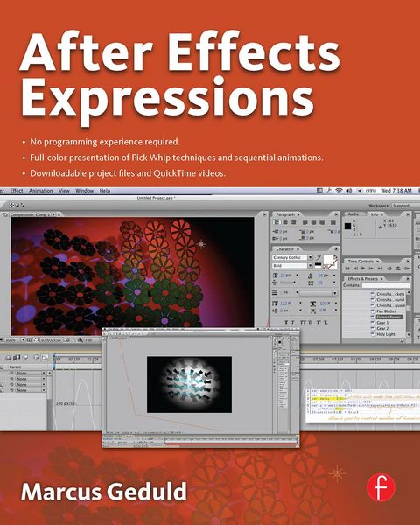Click the white fill color swatch
420x525 pixels.
click(x=327, y=259)
